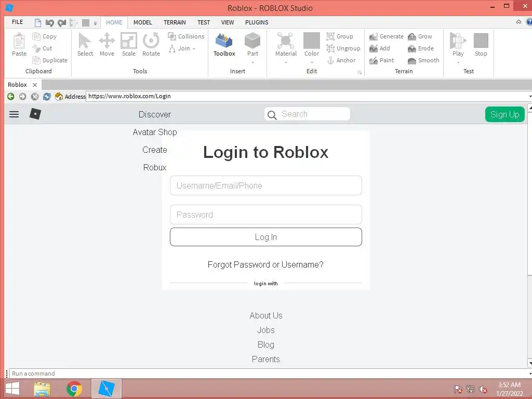The image size is (532, 399).
Task: Switch to the TEST ribbon tab
Action: point(204,22)
